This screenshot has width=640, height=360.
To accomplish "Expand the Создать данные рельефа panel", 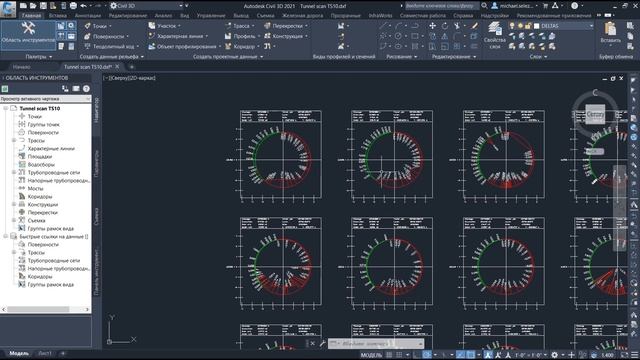I will tap(112, 57).
